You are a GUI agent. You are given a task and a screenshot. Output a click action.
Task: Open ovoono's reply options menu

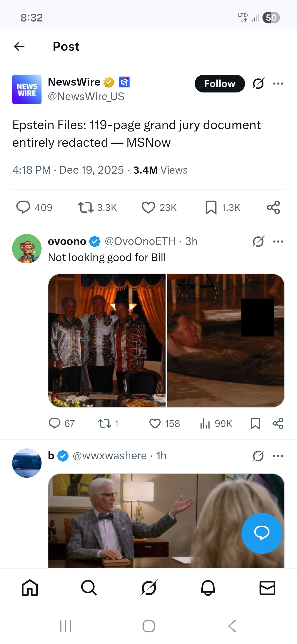278,241
